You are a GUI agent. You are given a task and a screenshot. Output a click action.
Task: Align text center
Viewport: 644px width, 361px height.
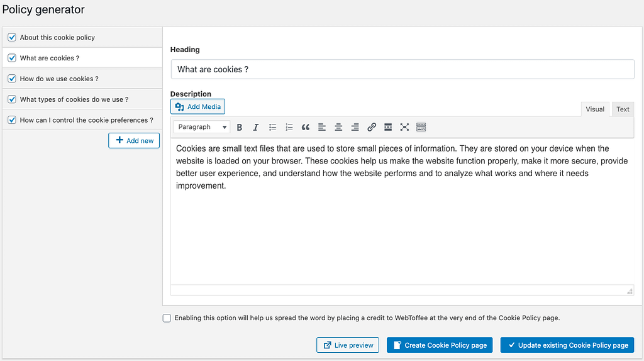click(x=338, y=127)
